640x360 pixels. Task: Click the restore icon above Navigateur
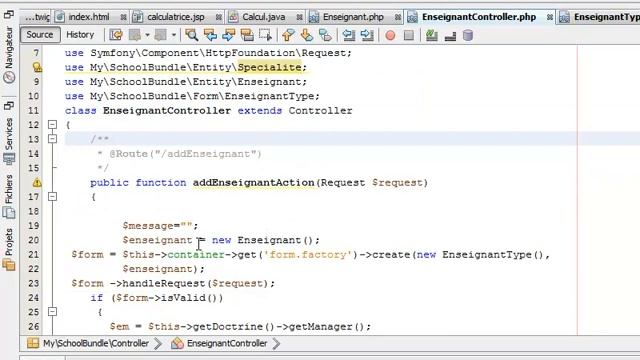coord(9,16)
